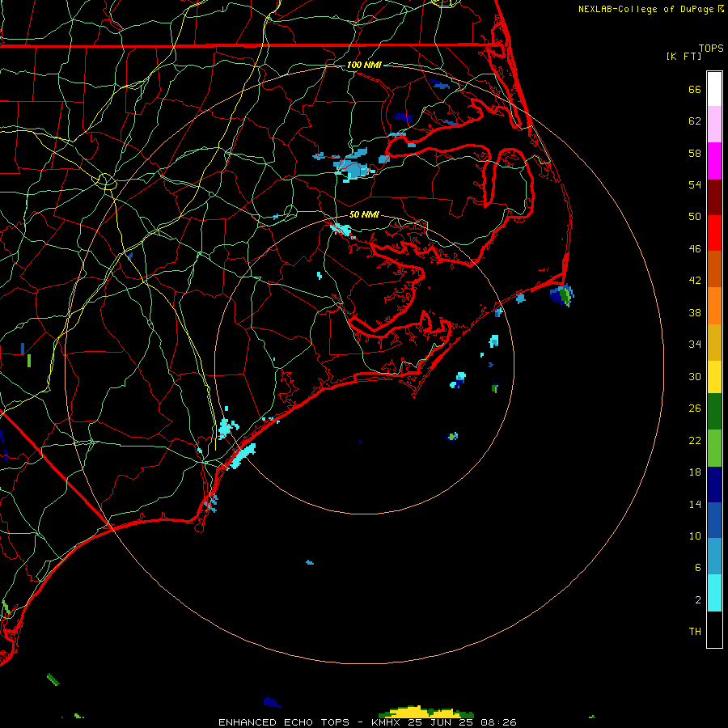Click the magenta 58 K FT swatch
728x728 pixels.
point(714,161)
